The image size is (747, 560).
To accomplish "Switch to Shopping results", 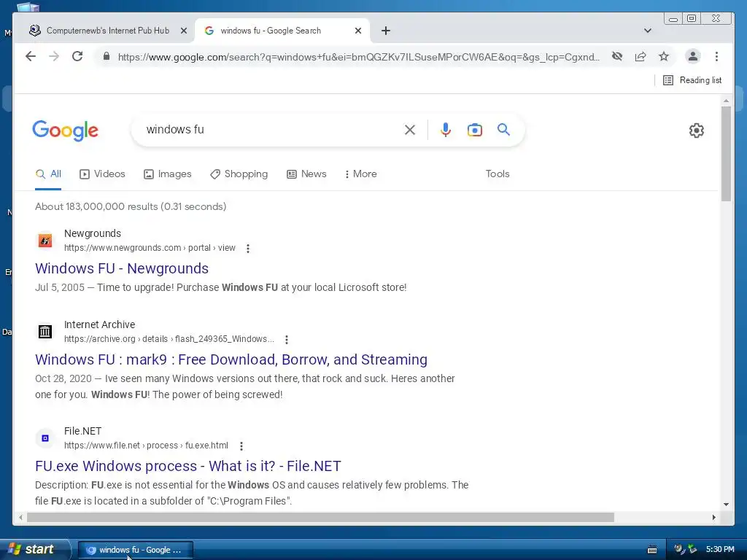I will point(239,174).
